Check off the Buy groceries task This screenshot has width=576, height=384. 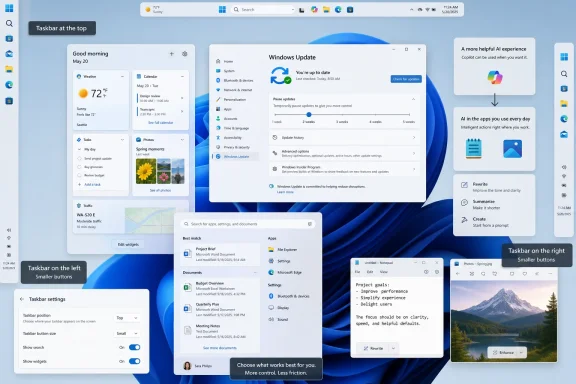79,167
